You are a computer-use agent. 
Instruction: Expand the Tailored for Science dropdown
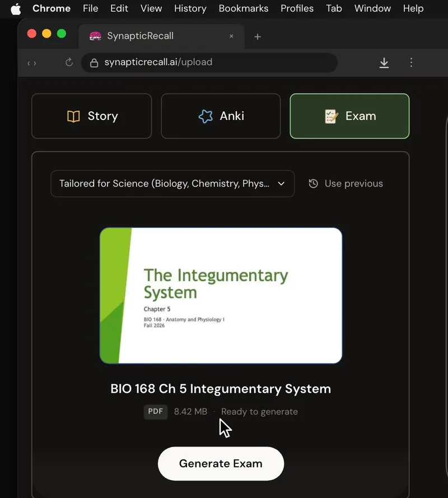tap(172, 184)
